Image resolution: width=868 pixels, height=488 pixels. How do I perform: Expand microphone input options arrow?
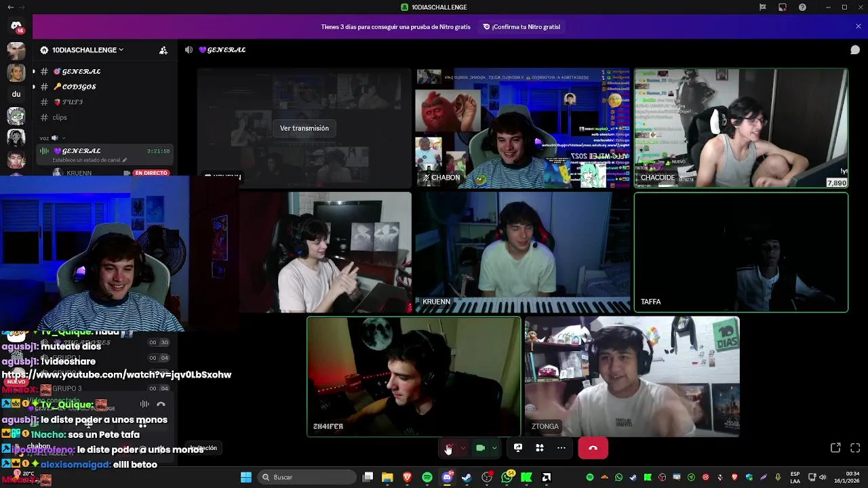point(463,448)
